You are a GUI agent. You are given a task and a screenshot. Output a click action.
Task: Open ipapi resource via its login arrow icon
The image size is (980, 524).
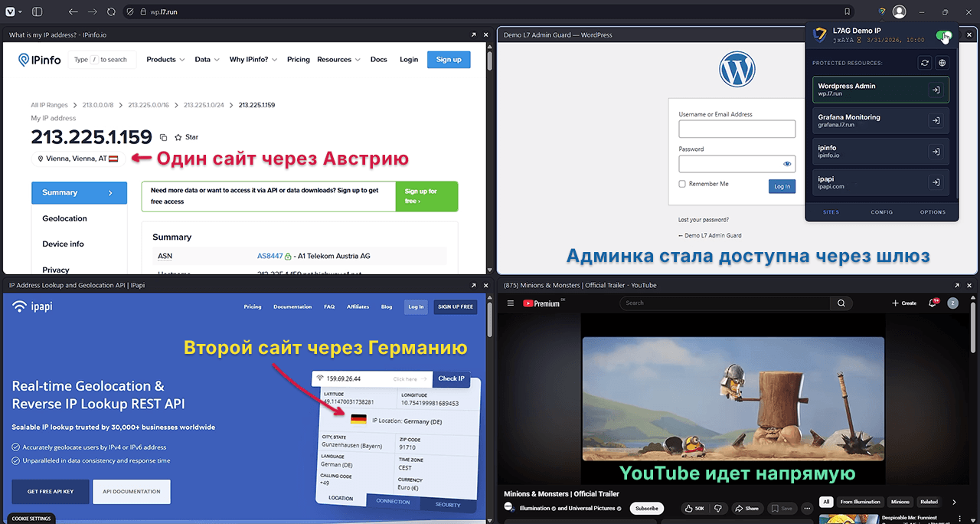tap(936, 182)
